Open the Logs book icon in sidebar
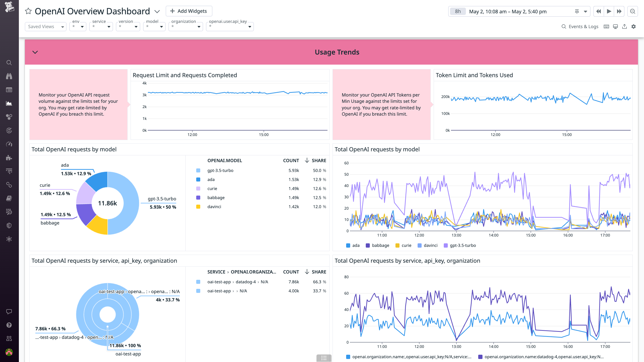Viewport: 644px width, 362px height. (x=9, y=198)
